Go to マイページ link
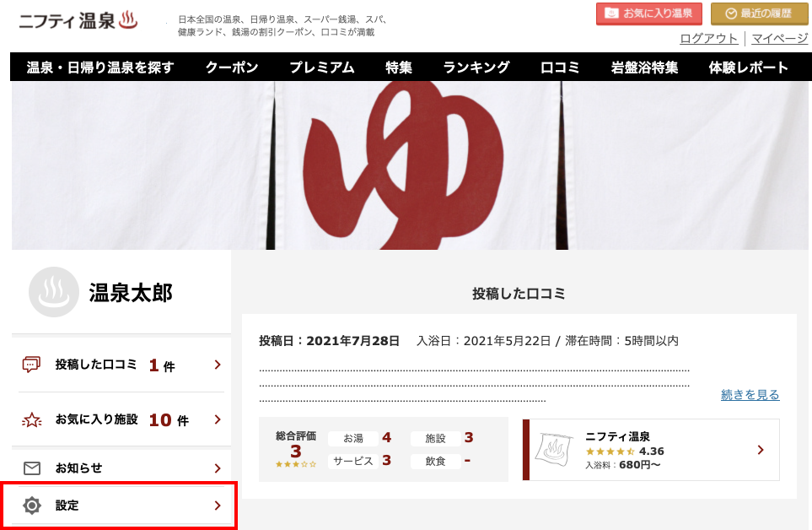Image resolution: width=812 pixels, height=530 pixels. (779, 38)
